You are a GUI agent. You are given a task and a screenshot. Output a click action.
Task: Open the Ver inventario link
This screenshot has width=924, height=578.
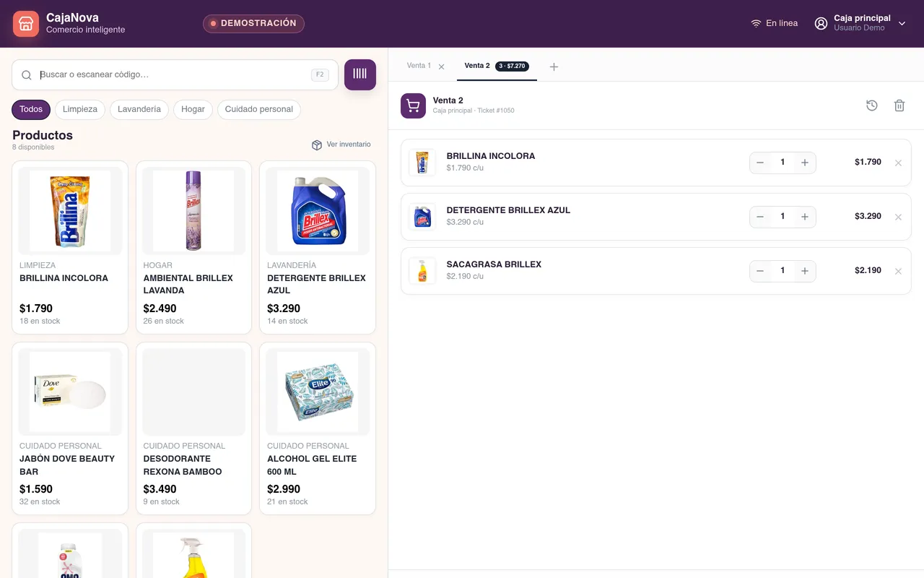[341, 144]
